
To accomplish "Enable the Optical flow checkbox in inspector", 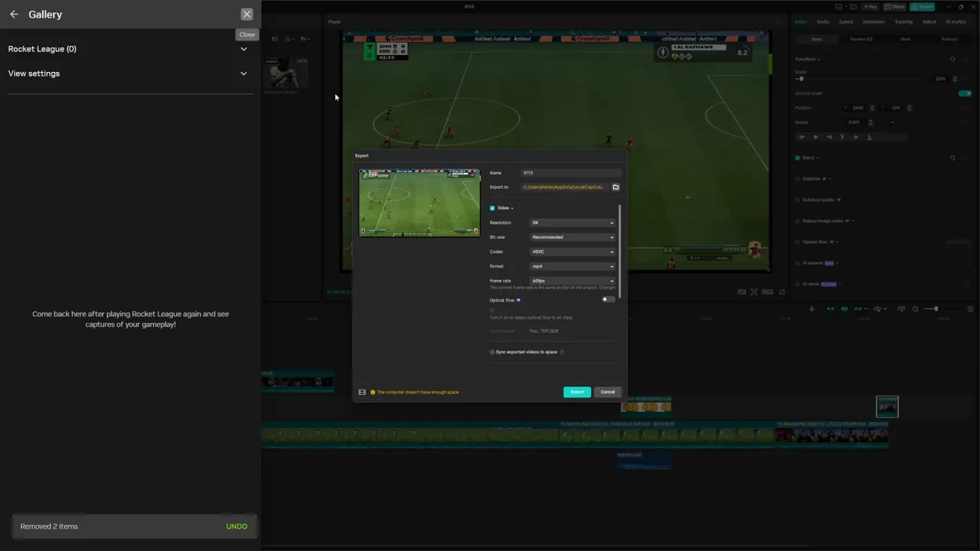I will (x=797, y=242).
